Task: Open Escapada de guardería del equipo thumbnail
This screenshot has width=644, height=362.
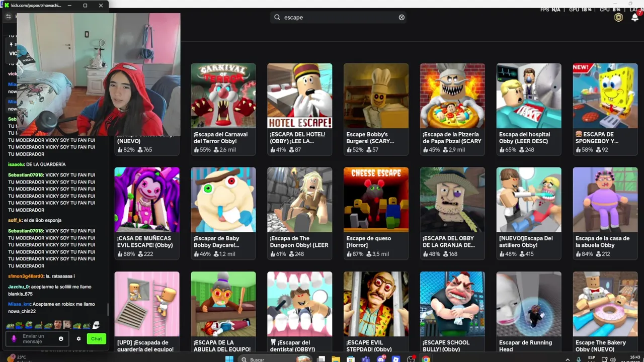Action: coord(147,304)
